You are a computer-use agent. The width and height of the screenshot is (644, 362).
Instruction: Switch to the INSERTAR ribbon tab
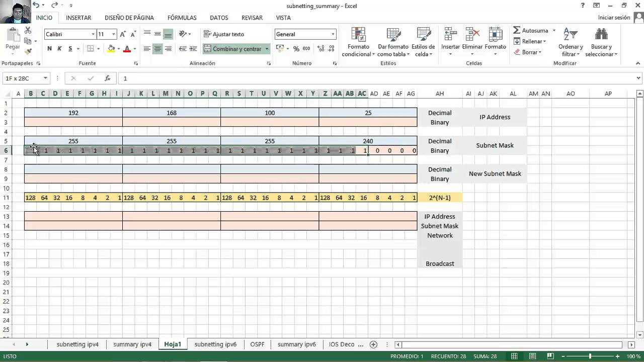click(x=78, y=18)
